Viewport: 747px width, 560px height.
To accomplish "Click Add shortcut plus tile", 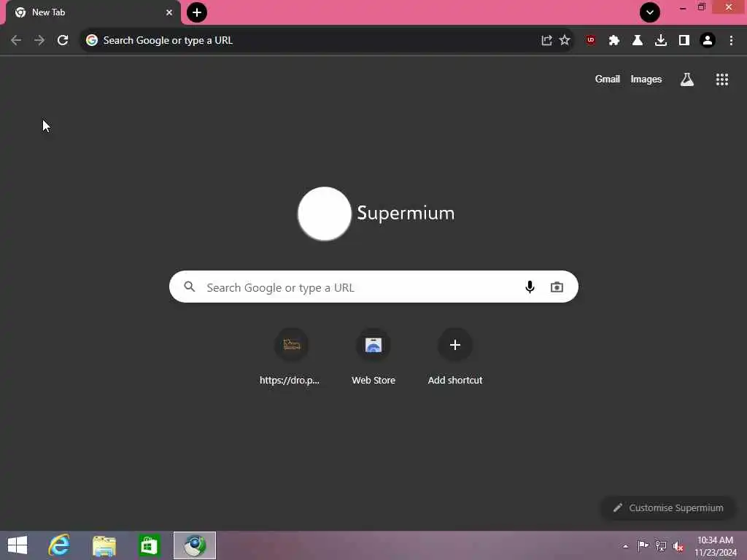I will [x=455, y=357].
